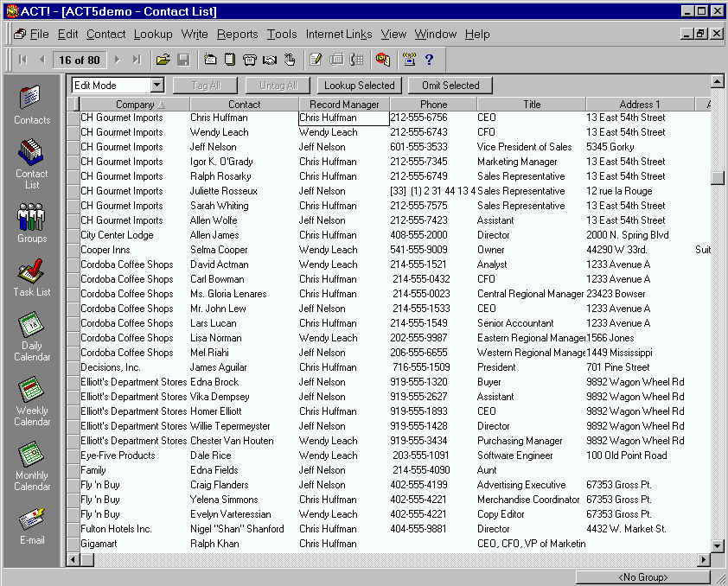Select the row selector for Gigamart
Viewport: 728px width, 586px height.
73,544
